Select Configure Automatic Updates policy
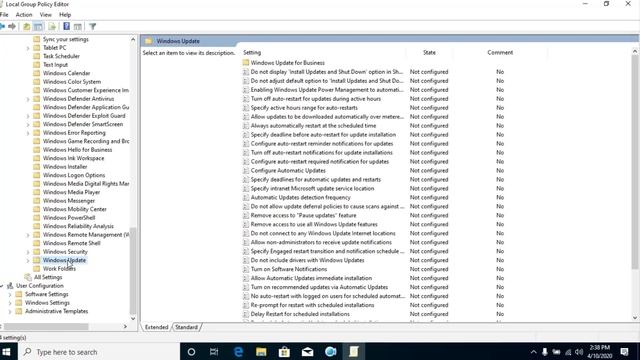Viewport: 640px width, 360px height. click(x=288, y=171)
